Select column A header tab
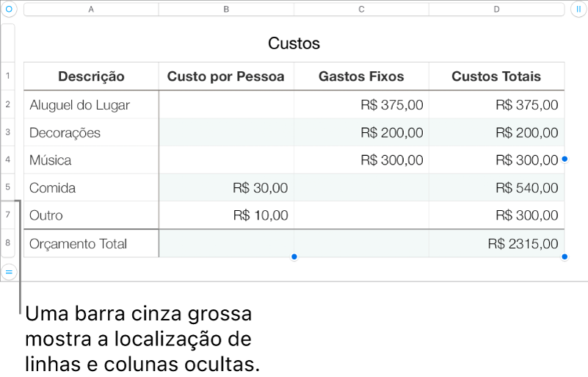This screenshot has height=377, width=588. [91, 10]
